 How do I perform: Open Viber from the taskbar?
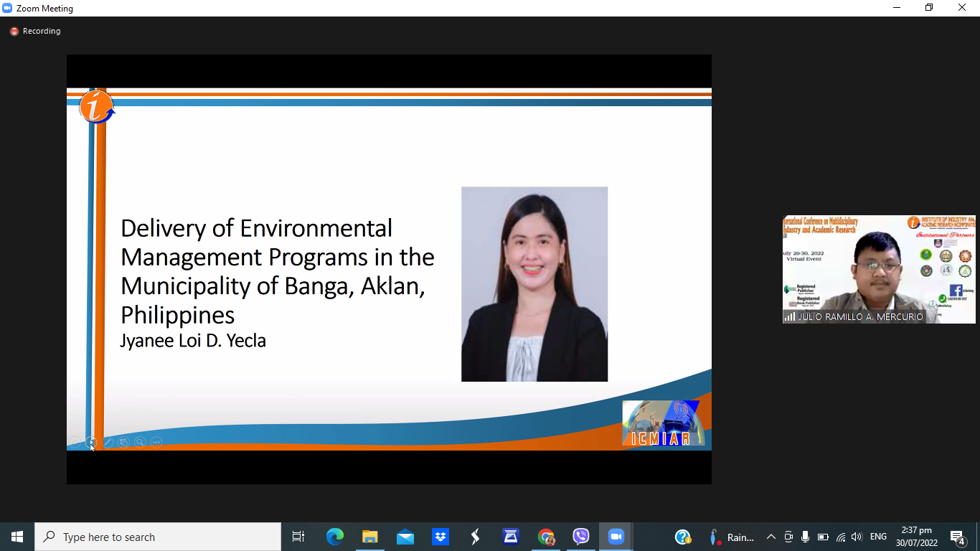581,537
